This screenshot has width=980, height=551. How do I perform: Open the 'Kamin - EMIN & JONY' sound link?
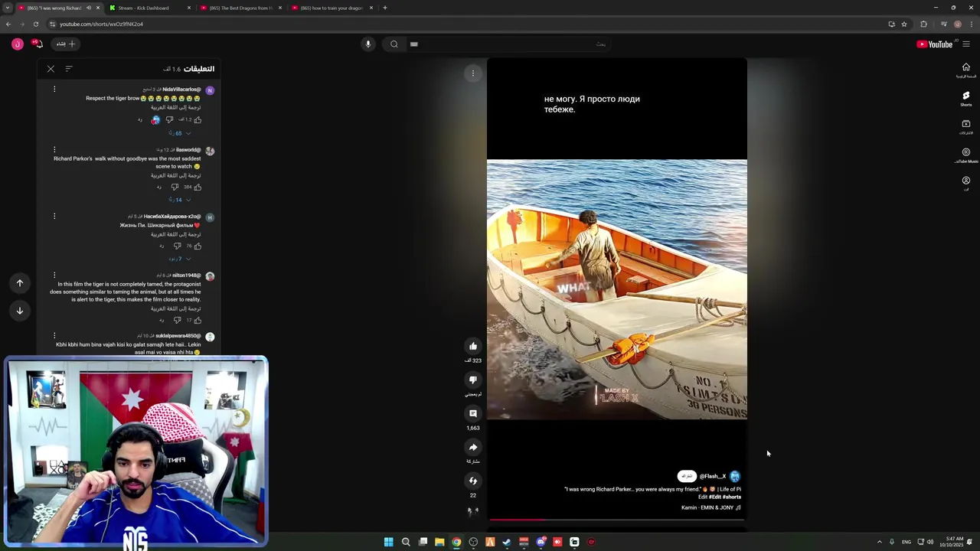click(711, 507)
